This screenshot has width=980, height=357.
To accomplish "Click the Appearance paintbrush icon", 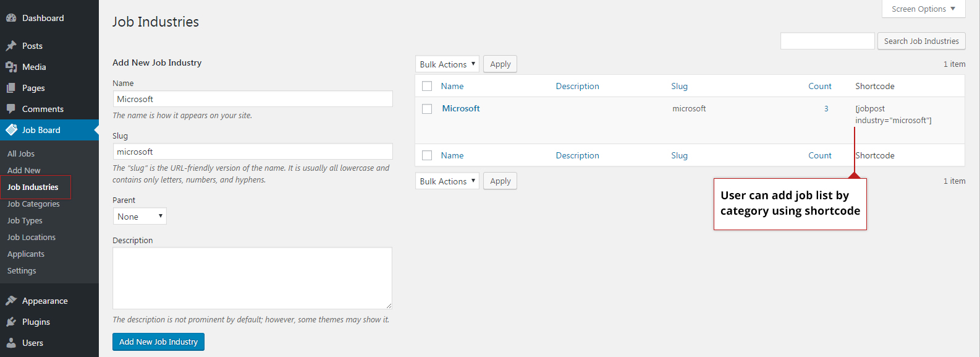I will click(11, 301).
